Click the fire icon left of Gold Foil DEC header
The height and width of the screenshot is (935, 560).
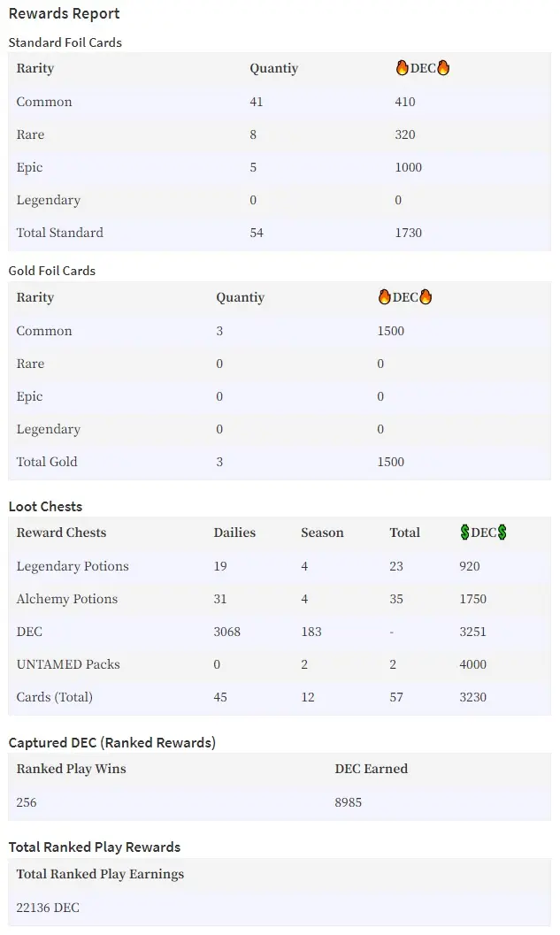tap(385, 297)
